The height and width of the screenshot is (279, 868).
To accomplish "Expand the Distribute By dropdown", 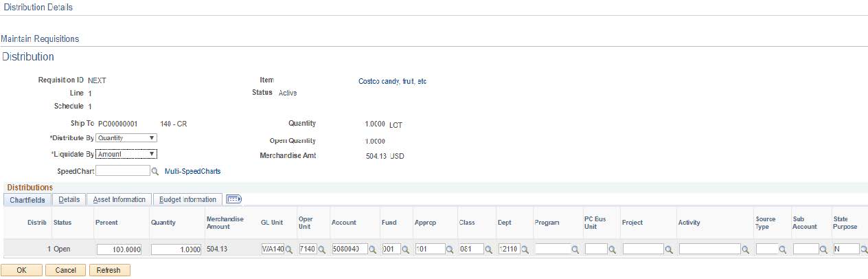I will coord(126,137).
